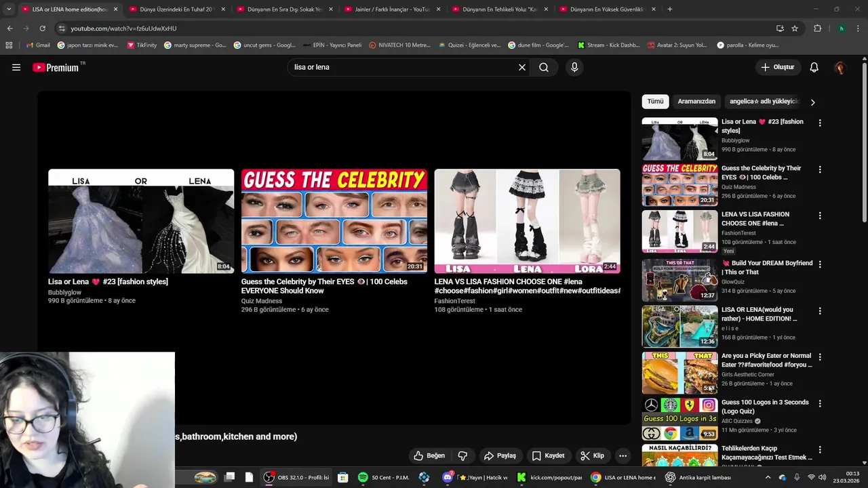Image resolution: width=868 pixels, height=488 pixels.
Task: Select the Aramanızdan filter chip
Action: [696, 102]
